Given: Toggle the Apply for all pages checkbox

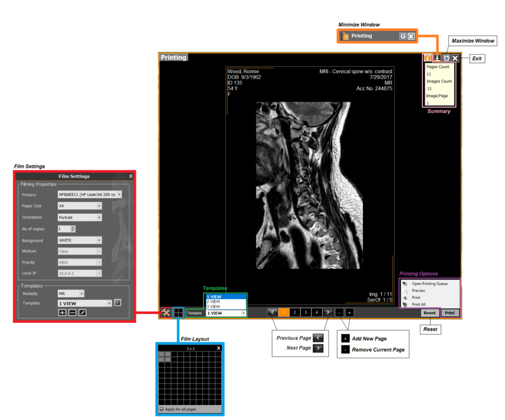Looking at the screenshot, I should tap(162, 409).
